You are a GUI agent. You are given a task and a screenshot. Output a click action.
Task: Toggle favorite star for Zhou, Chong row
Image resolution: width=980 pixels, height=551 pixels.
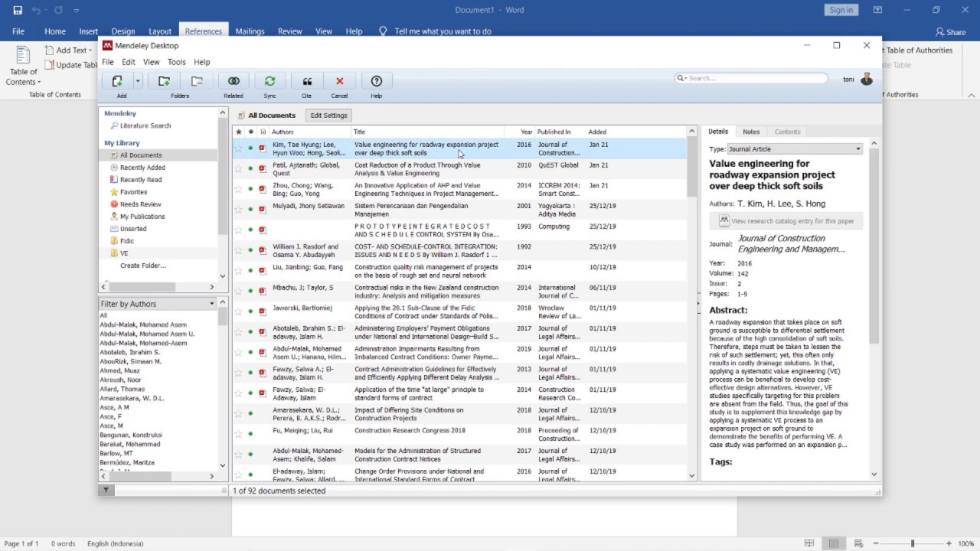coord(238,189)
